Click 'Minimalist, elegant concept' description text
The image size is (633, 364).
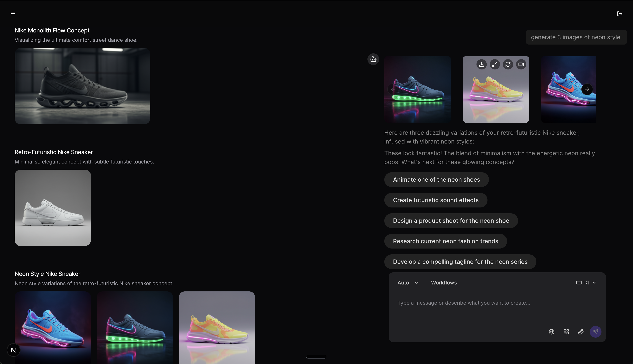84,162
